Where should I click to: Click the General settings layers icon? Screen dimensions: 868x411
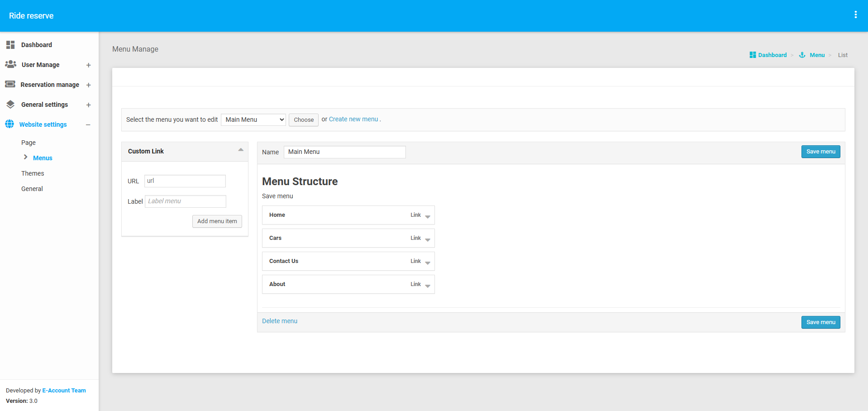tap(10, 105)
